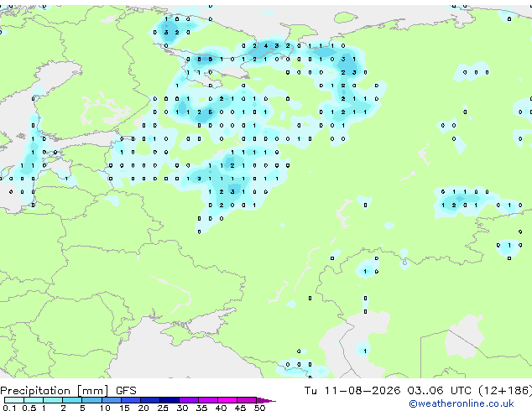Click the 40 to 45 mm magenta swatch
Viewport: 532px width, 411px height.
click(x=227, y=400)
